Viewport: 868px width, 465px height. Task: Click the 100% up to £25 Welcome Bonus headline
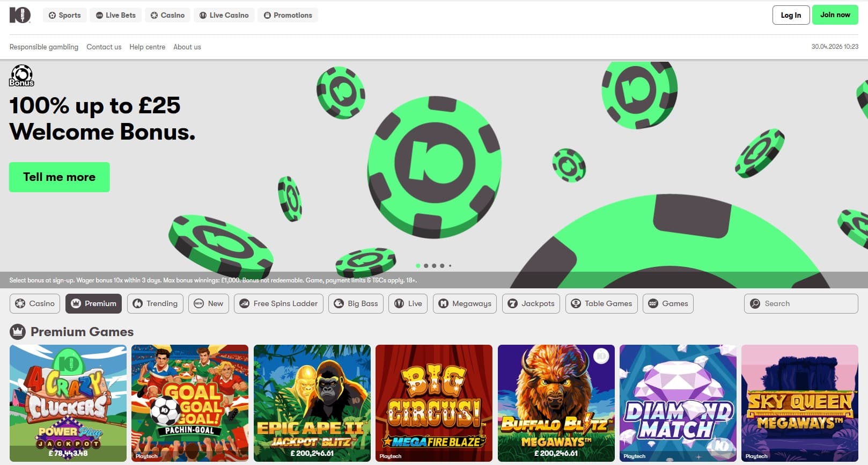(x=102, y=119)
